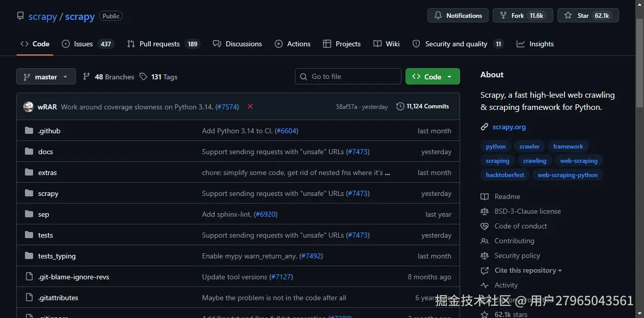Click 'Enable mypy warn_return_any.' commit message

[x=250, y=256]
